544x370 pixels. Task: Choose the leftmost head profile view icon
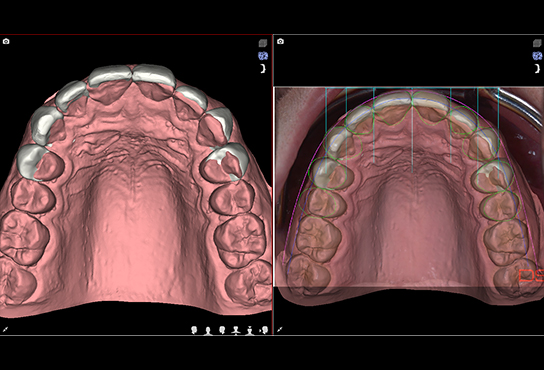coord(194,330)
